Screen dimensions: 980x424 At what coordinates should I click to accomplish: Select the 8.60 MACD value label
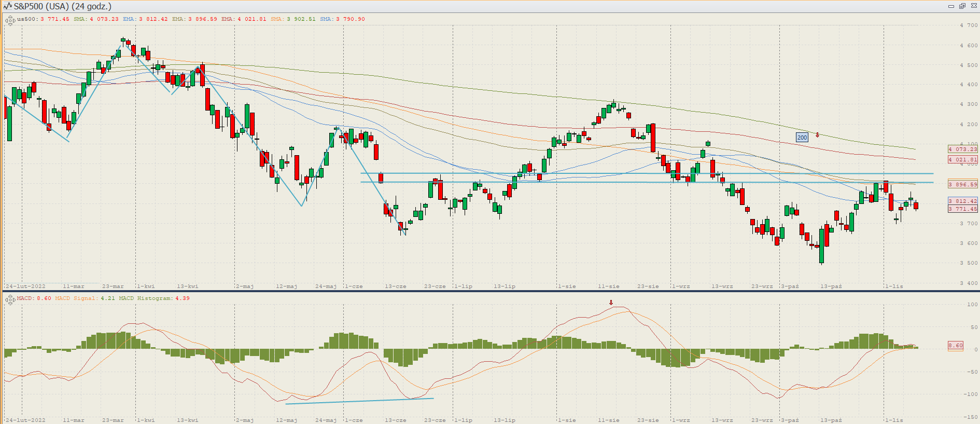pyautogui.click(x=955, y=346)
